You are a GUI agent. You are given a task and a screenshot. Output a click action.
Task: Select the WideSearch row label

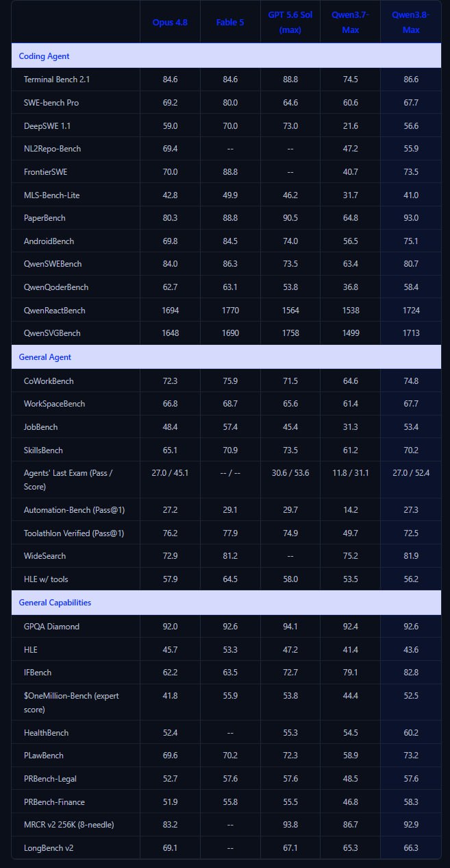[x=45, y=556]
